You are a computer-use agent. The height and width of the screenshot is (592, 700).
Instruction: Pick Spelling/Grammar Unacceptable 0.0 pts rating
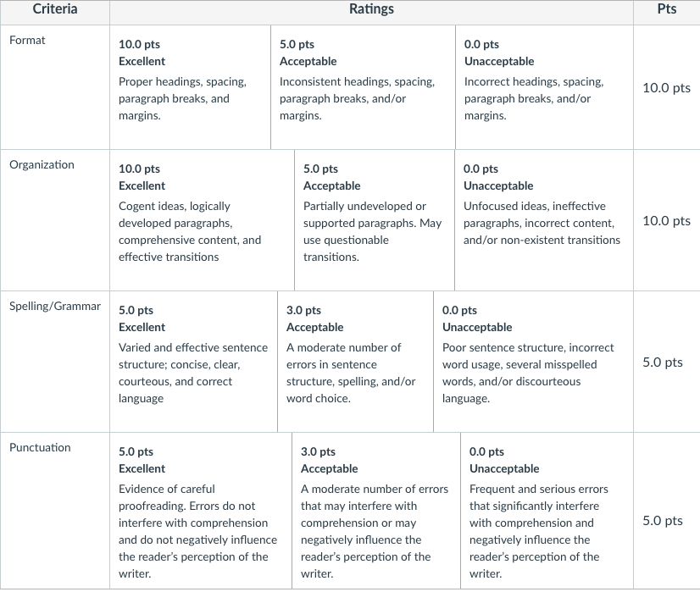coord(534,362)
